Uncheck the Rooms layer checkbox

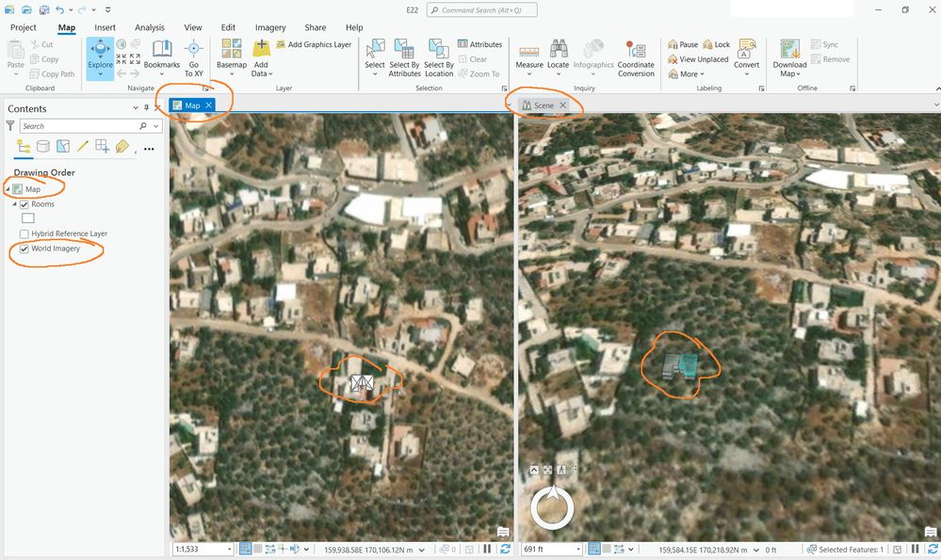tap(24, 204)
